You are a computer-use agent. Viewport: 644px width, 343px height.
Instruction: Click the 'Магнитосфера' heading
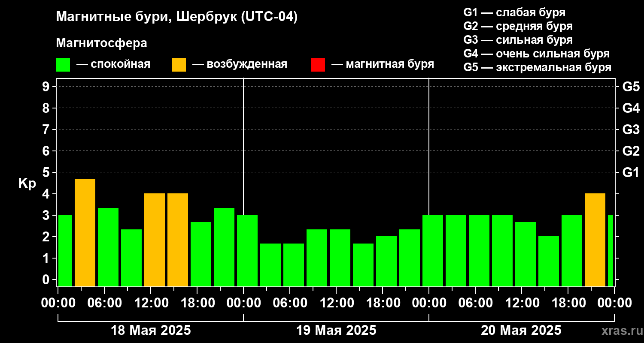coord(102,43)
